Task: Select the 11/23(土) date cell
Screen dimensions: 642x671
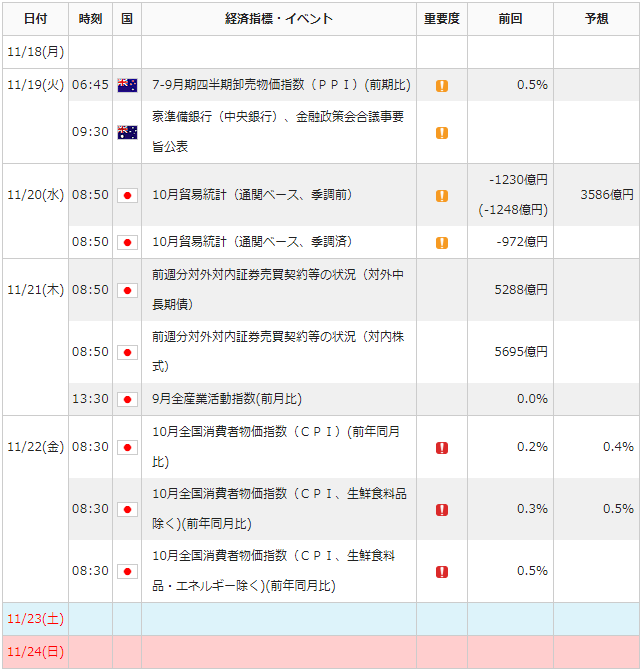Action: tap(36, 619)
